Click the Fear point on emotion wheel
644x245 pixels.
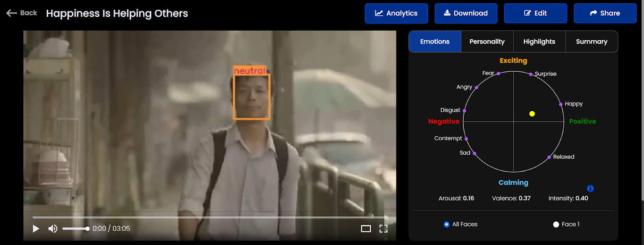[498, 74]
